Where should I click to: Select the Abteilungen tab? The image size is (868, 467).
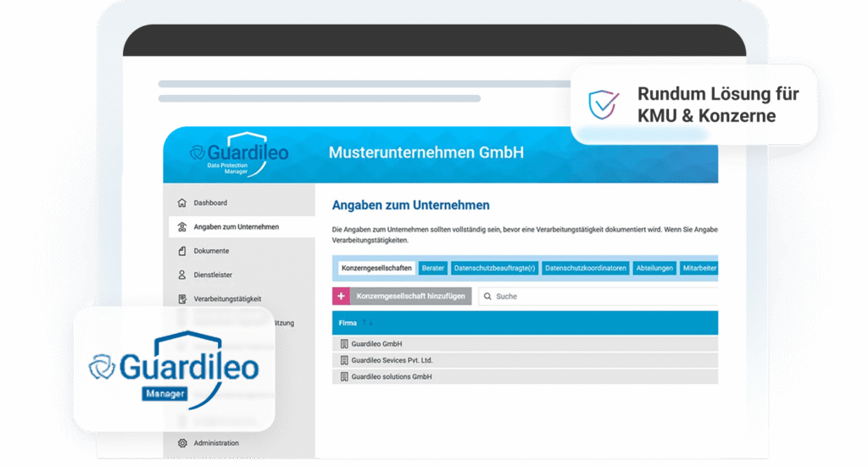[654, 268]
